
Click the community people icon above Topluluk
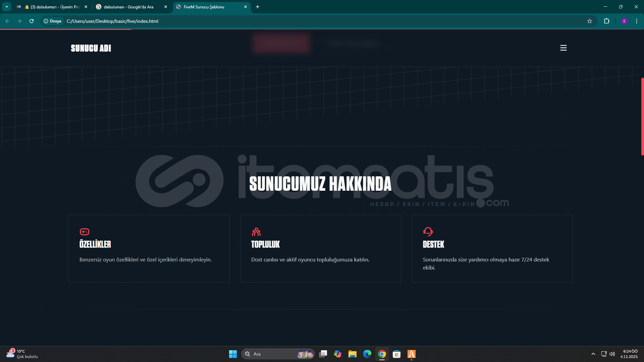[x=256, y=232]
